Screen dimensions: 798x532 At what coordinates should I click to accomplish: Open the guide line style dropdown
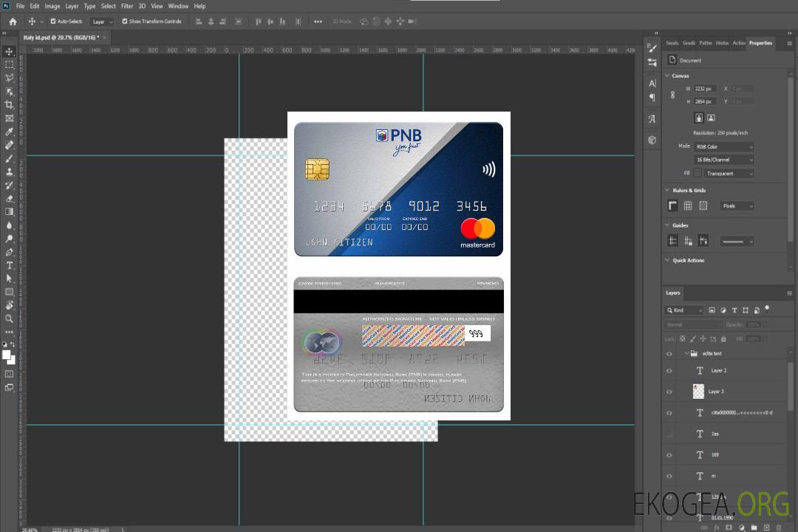pos(737,242)
